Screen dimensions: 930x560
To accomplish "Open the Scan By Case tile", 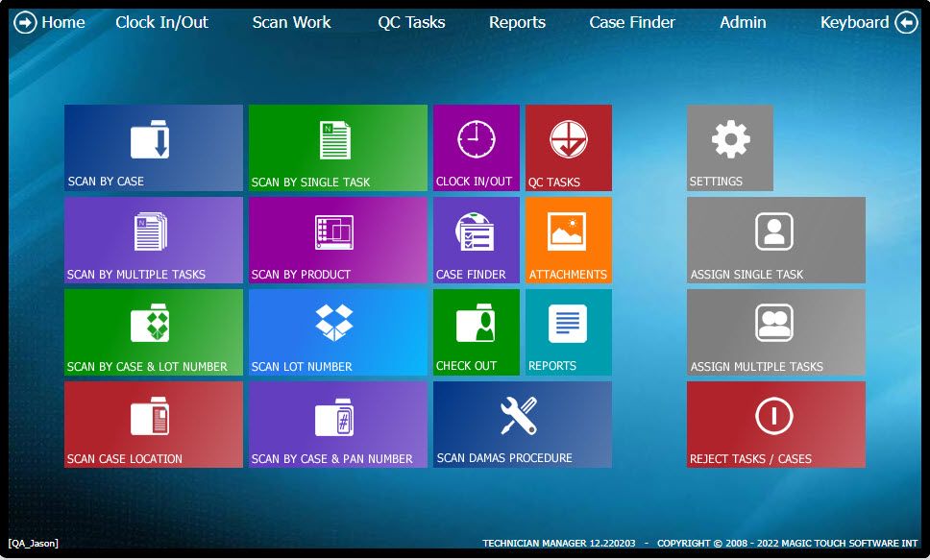I will pyautogui.click(x=153, y=148).
